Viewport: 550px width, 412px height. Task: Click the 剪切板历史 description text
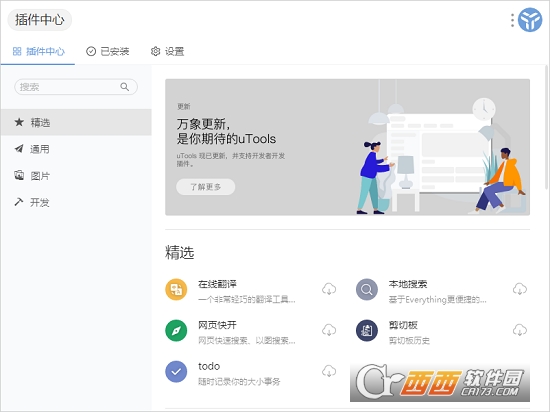coord(409,340)
